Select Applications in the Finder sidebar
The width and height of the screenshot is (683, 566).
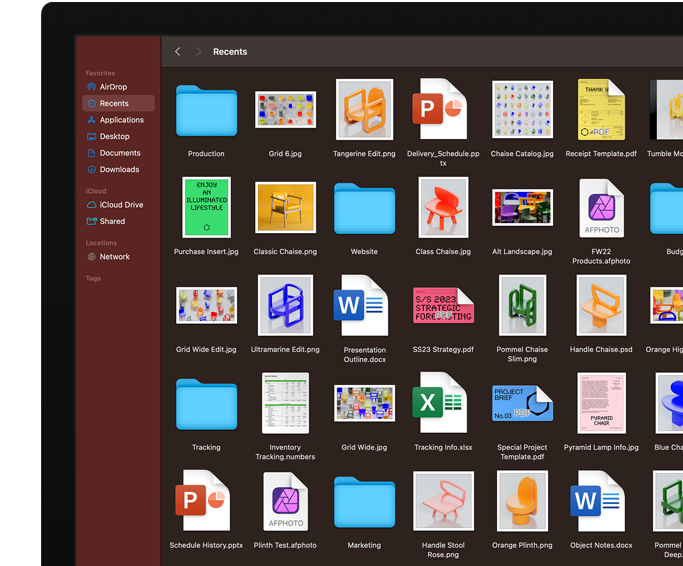121,120
